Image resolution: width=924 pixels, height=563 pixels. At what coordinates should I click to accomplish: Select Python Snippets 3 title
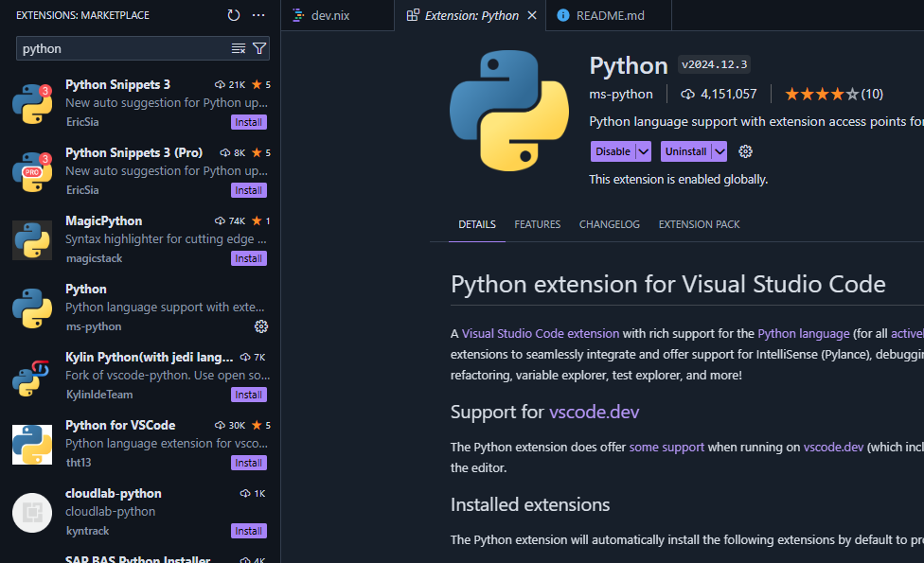tap(117, 85)
